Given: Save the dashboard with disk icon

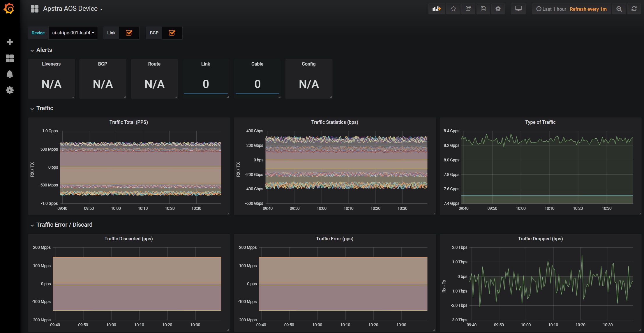Looking at the screenshot, I should coord(483,9).
